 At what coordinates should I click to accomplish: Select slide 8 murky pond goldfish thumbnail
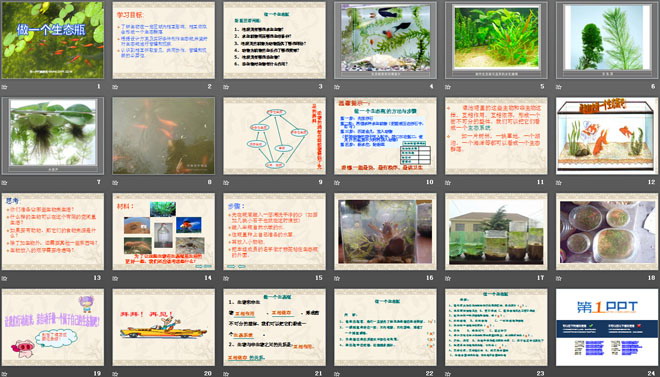click(x=164, y=136)
